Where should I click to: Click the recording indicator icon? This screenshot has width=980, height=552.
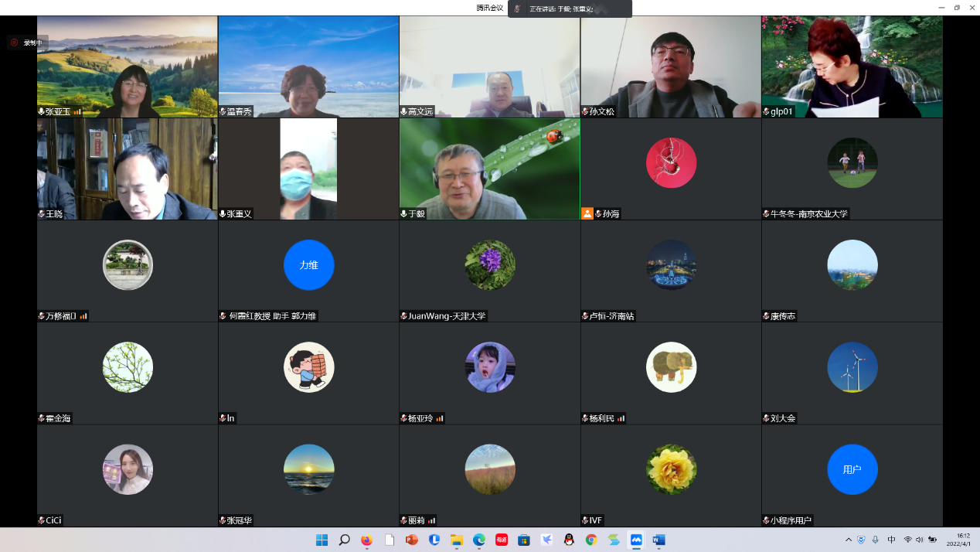tap(14, 43)
